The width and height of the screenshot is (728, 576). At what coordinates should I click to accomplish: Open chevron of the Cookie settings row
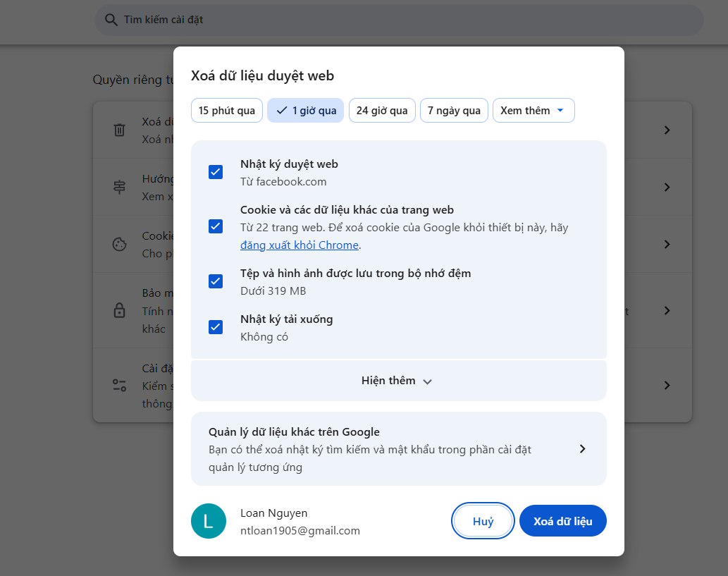point(667,245)
